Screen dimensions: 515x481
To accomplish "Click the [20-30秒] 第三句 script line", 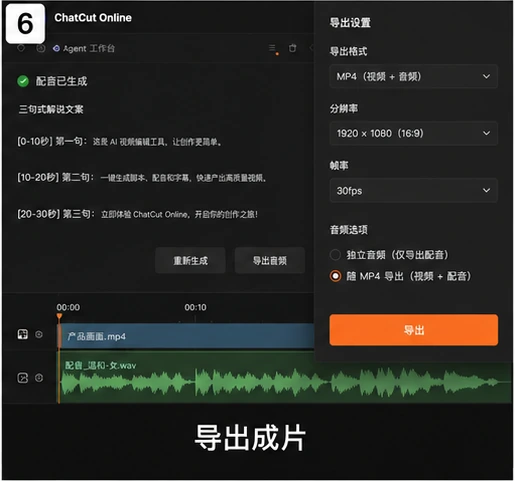I will coord(138,214).
